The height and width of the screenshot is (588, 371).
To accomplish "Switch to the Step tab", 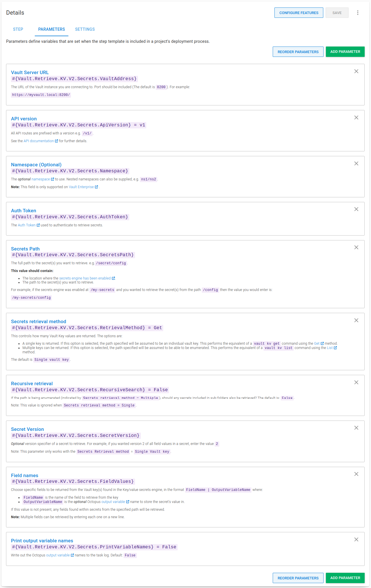I will pyautogui.click(x=18, y=29).
